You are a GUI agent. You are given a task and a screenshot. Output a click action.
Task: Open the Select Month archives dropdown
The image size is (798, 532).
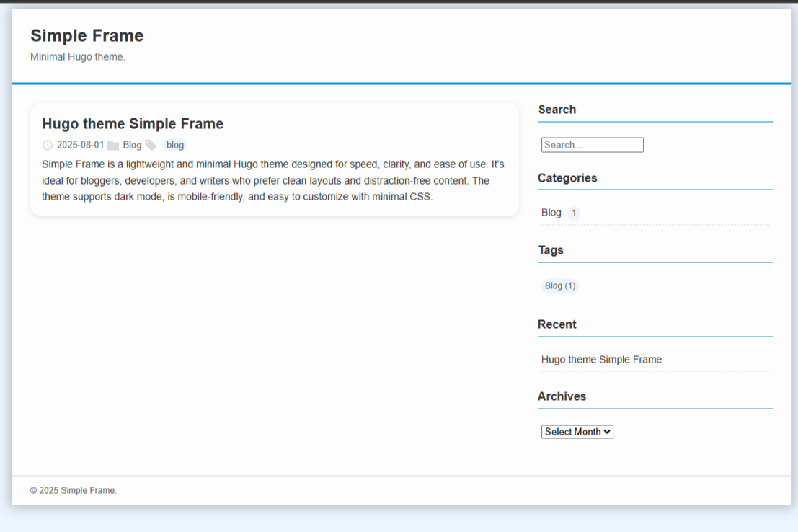click(577, 432)
